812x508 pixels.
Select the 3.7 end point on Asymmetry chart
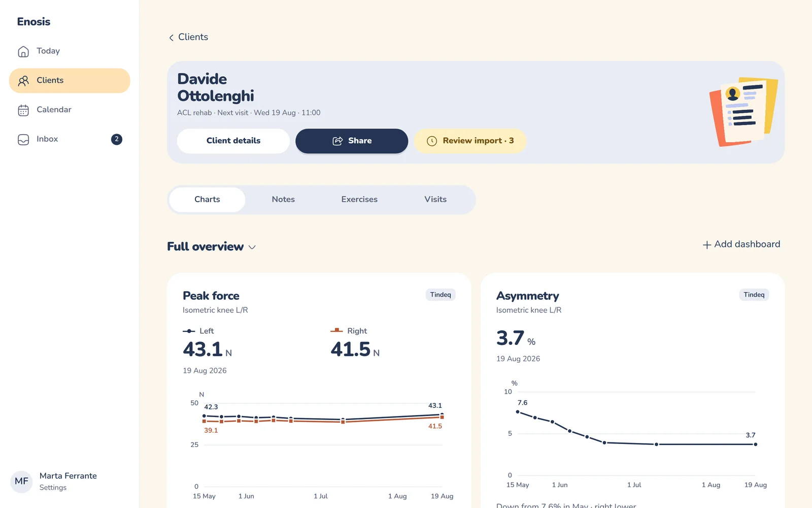click(x=756, y=444)
